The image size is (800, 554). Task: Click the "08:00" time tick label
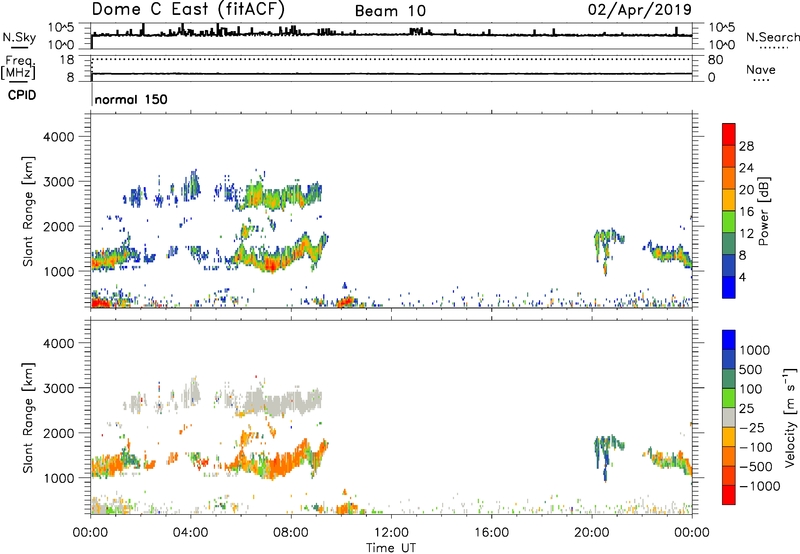point(291,533)
